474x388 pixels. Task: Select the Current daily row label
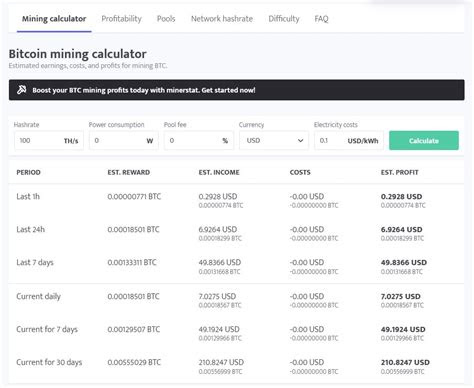click(38, 296)
